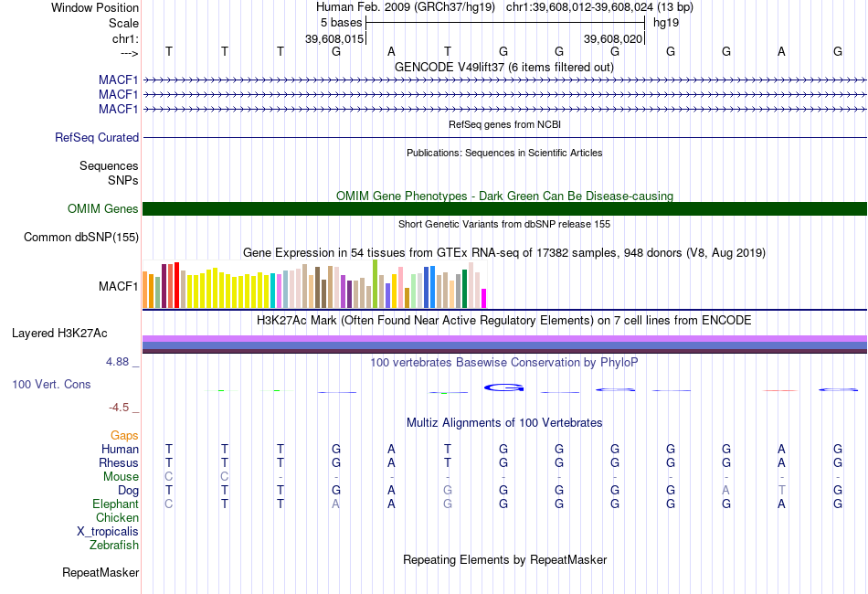Open GENCODE V49lift37 track title
The height and width of the screenshot is (594, 868).
pos(503,67)
